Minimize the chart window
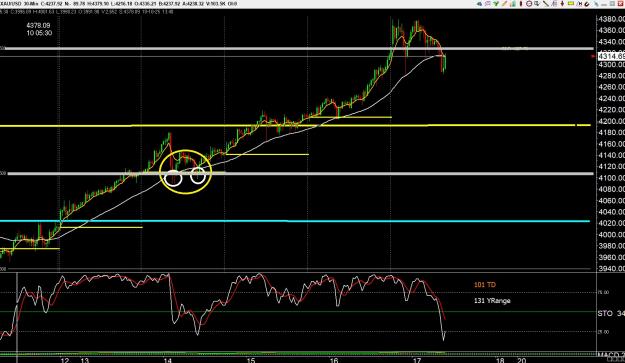Image resolution: width=625 pixels, height=363 pixels. 604,4
